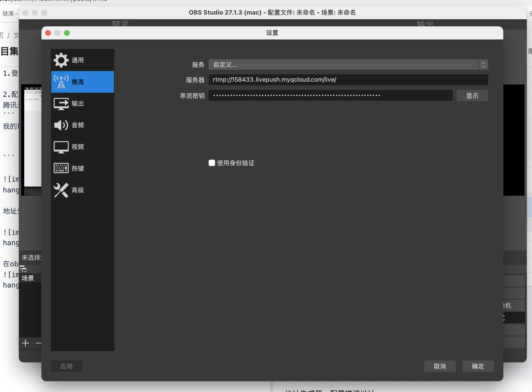Enable the 使用身份验证 checkbox
The image size is (532, 392).
tap(212, 163)
